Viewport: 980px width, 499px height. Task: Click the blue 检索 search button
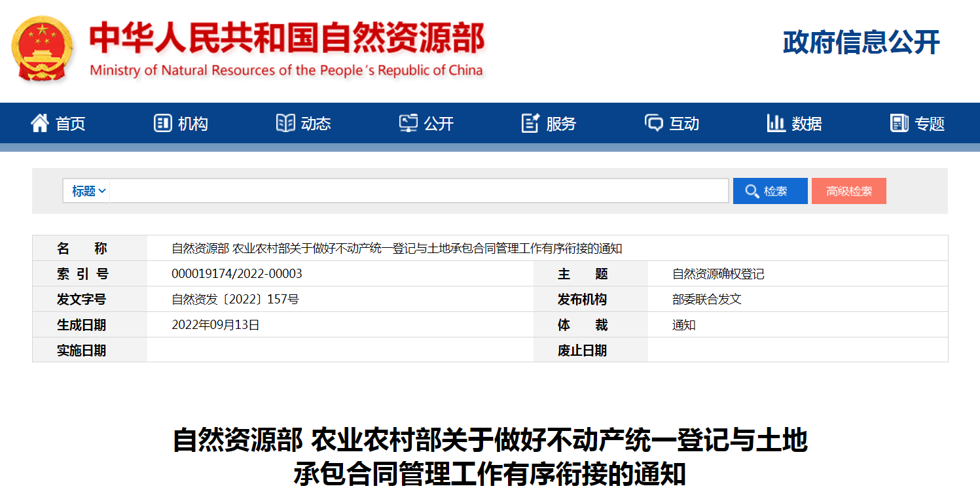pyautogui.click(x=771, y=191)
